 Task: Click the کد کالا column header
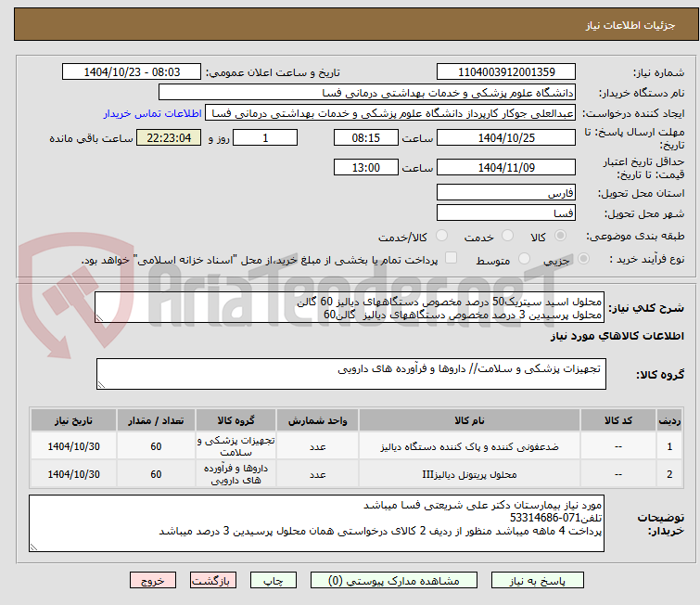[x=617, y=420]
